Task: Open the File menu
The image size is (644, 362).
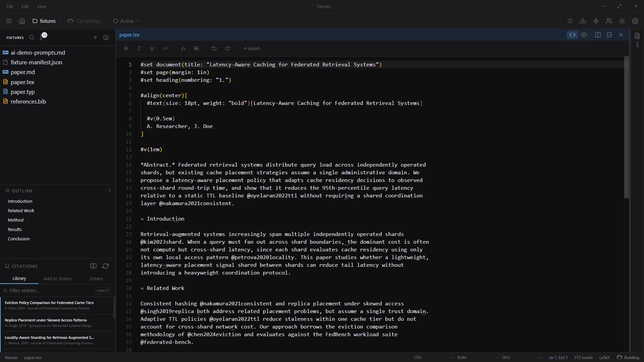Action: [10, 6]
